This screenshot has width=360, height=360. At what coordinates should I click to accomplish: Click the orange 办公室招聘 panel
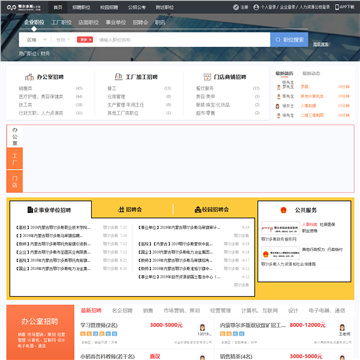40,332
